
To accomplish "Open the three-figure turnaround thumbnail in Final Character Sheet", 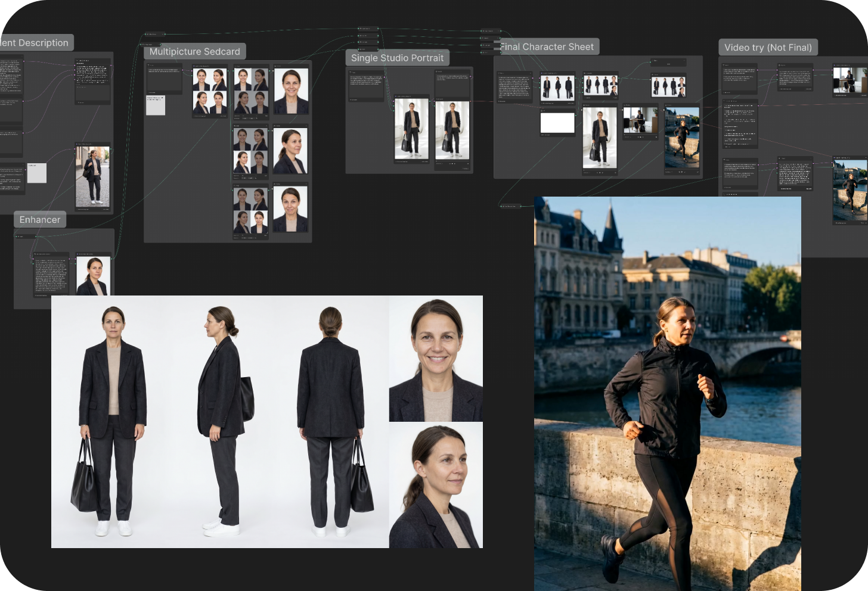I will 557,88.
